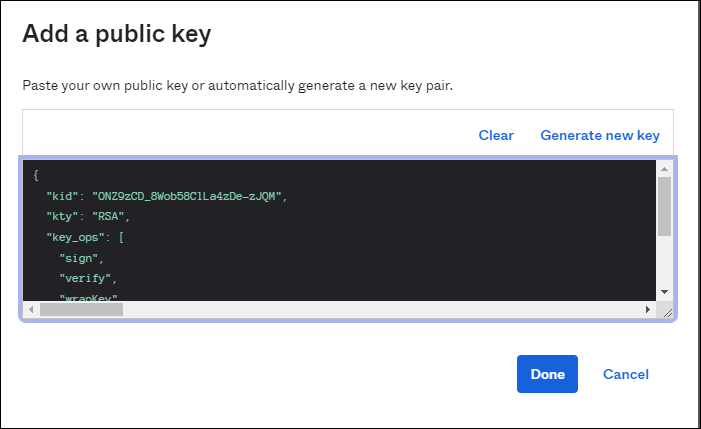Image resolution: width=701 pixels, height=429 pixels.
Task: Click the opening curly brace line
Action: coord(36,175)
